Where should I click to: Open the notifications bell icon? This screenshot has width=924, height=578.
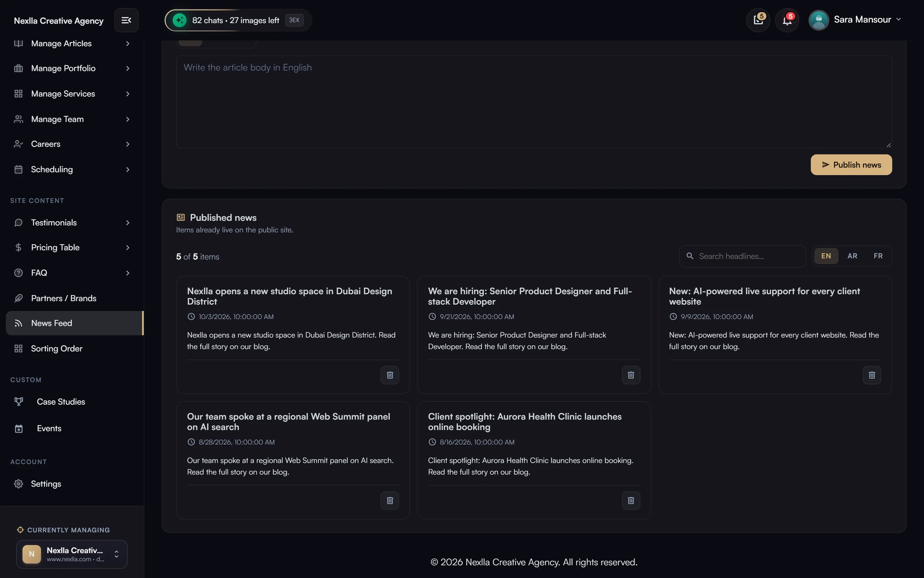(x=787, y=20)
